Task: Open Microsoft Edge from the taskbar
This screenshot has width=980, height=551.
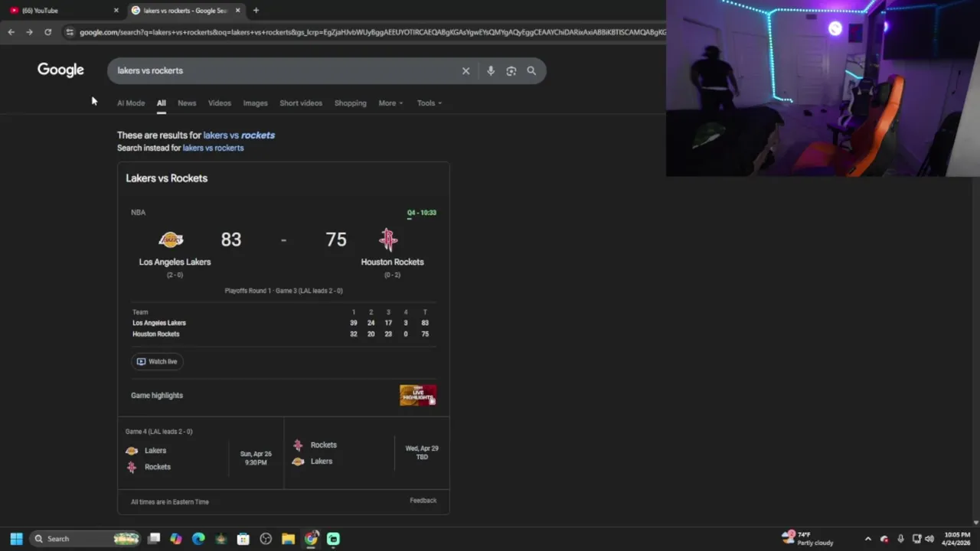Action: 198,539
